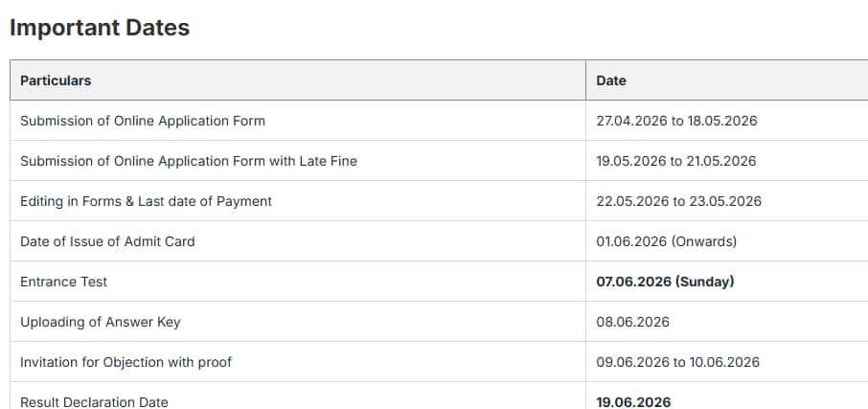Click the 'Important Dates' heading
The height and width of the screenshot is (409, 868).
point(100,28)
